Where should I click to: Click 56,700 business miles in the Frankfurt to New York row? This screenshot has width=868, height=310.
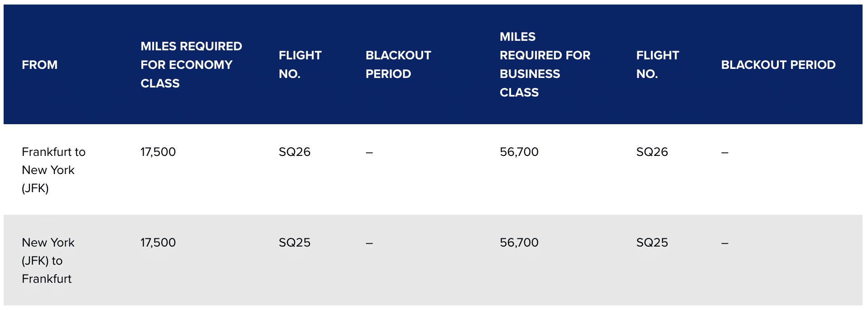pyautogui.click(x=519, y=152)
